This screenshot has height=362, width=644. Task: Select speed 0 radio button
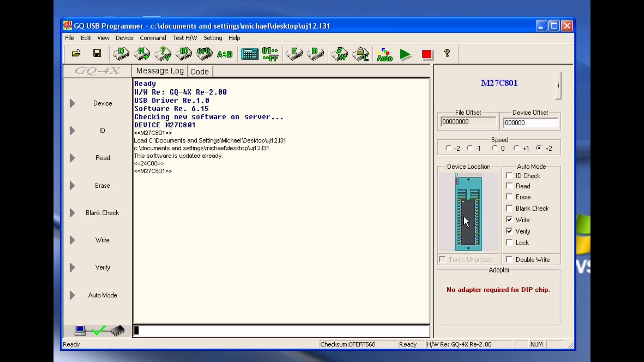click(x=495, y=148)
